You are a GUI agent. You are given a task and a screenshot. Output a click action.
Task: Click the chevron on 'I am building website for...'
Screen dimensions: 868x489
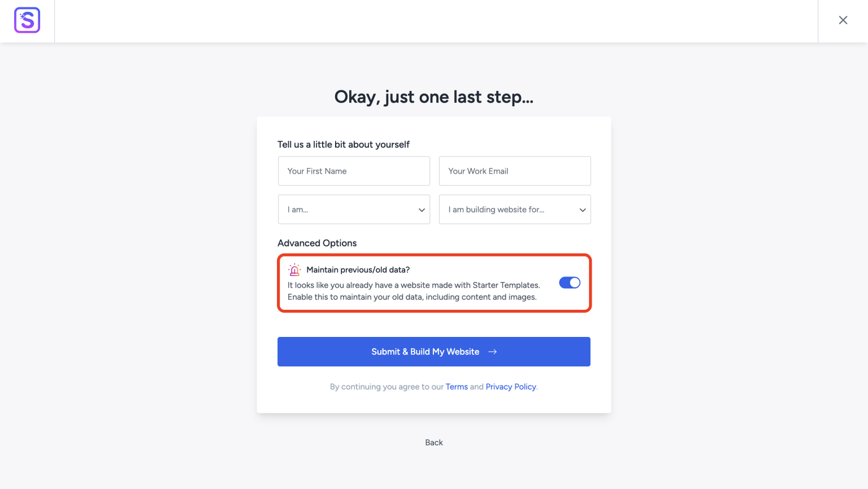point(582,209)
